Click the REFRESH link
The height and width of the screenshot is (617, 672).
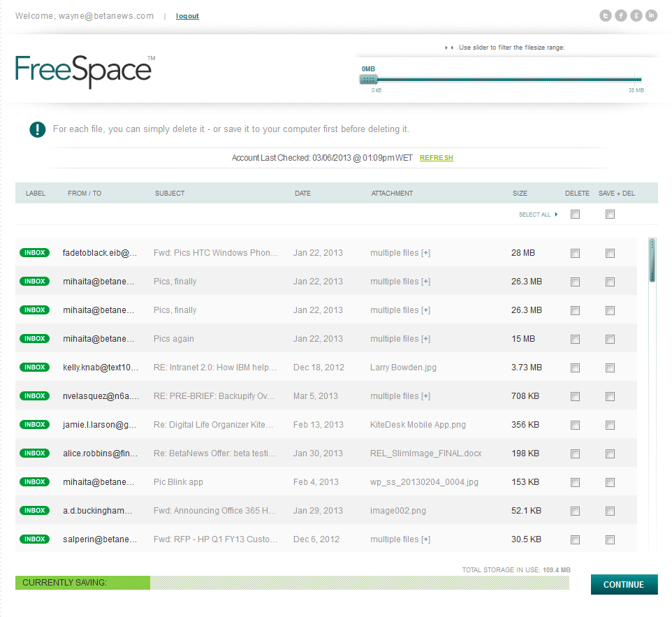[436, 158]
